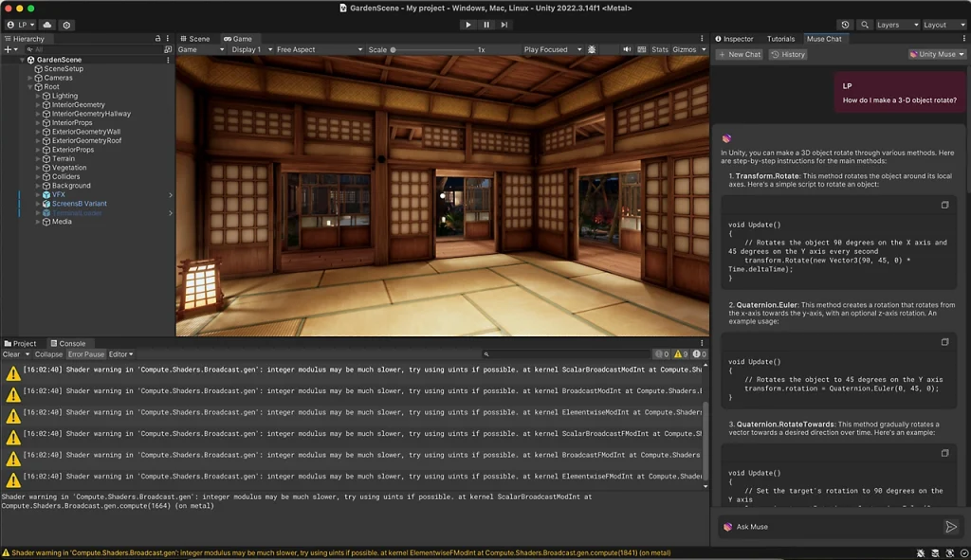This screenshot has width=971, height=560.
Task: Click the Ask Muse input field
Action: pos(830,527)
